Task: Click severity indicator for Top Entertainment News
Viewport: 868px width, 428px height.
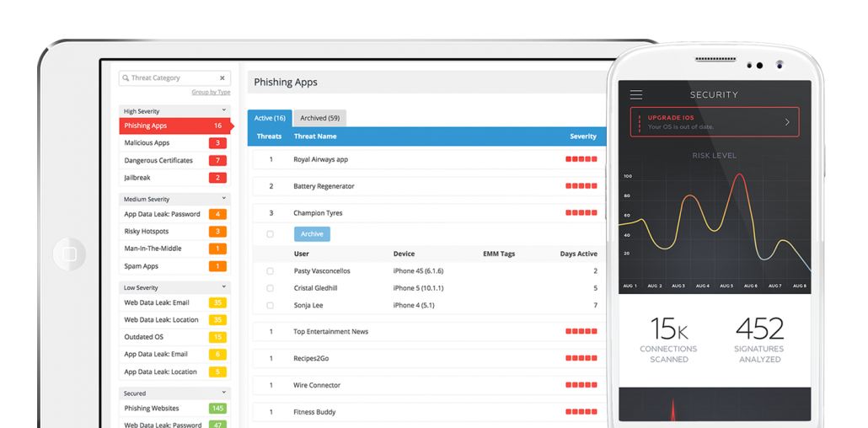Action: coord(581,332)
